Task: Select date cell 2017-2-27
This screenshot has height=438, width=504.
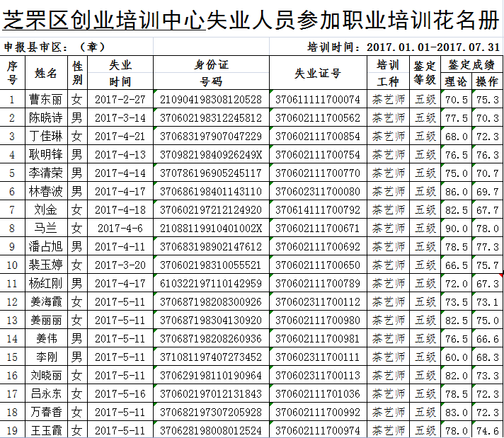Action: click(120, 99)
